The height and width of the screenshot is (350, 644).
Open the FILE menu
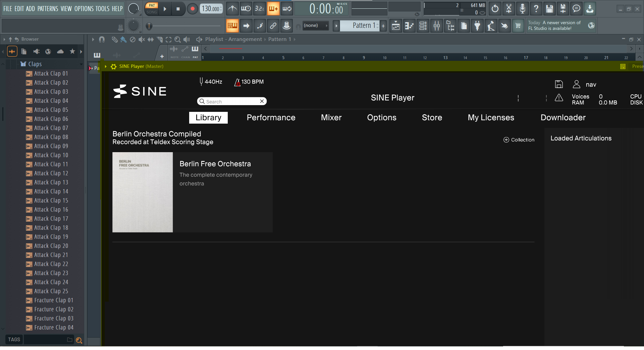(x=8, y=9)
